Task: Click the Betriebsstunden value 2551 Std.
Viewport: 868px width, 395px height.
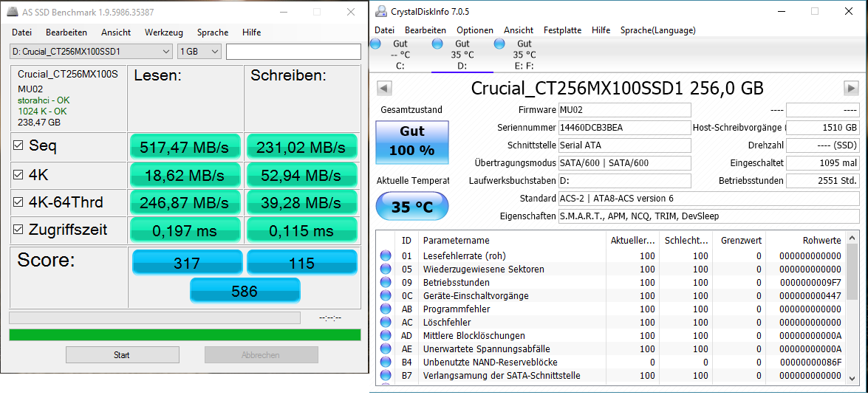Action: point(823,181)
